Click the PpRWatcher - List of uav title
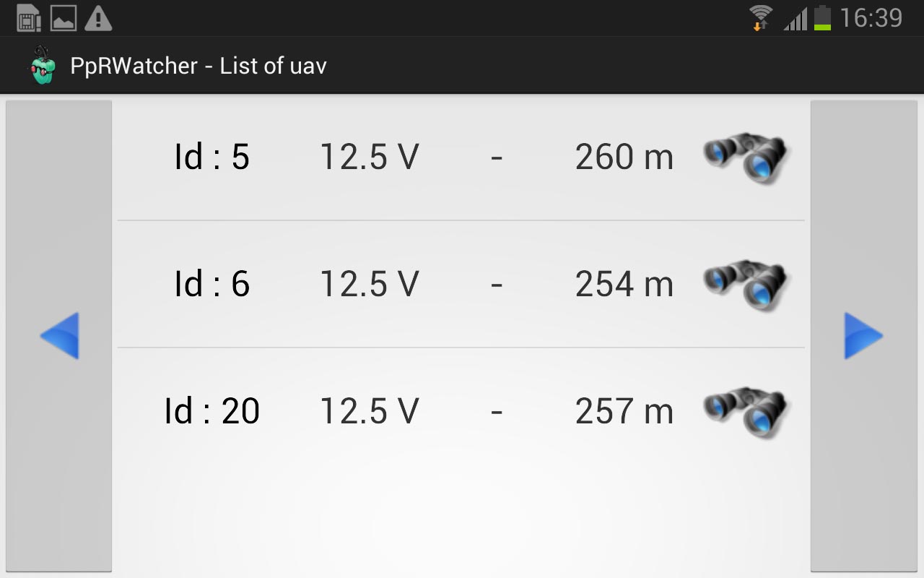The image size is (924, 578). pyautogui.click(x=199, y=66)
